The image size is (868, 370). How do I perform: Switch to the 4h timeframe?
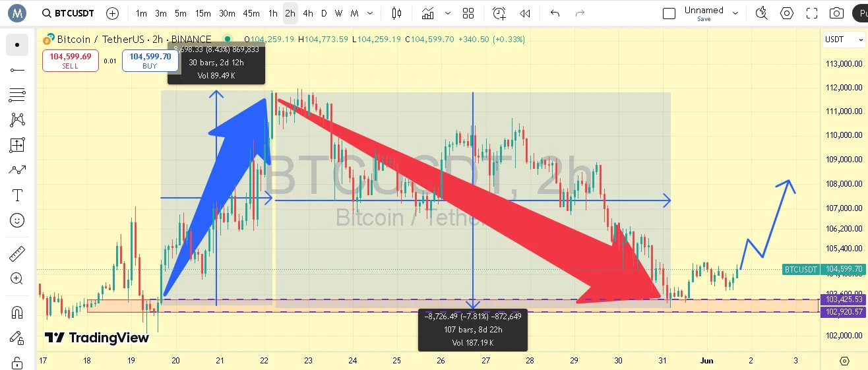pos(308,13)
